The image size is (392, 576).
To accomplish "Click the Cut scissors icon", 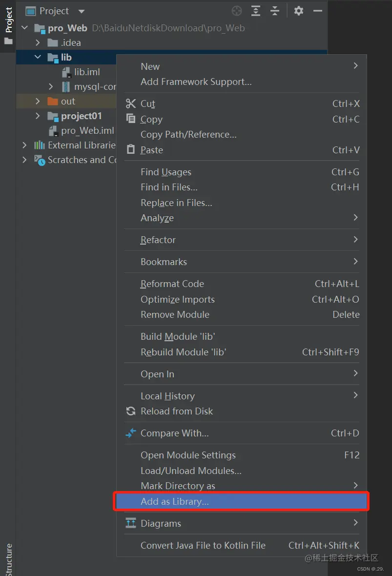I will pos(131,103).
